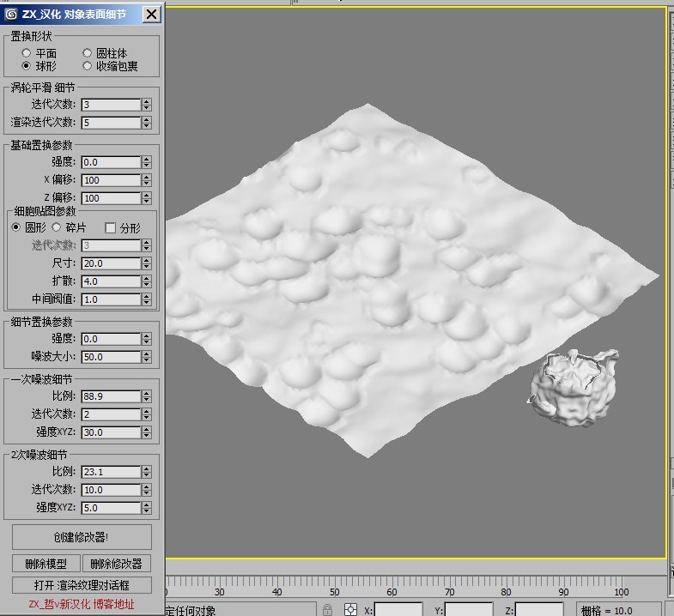The image size is (674, 616).
Task: Click the absolute transform mode icon
Action: pos(351,609)
